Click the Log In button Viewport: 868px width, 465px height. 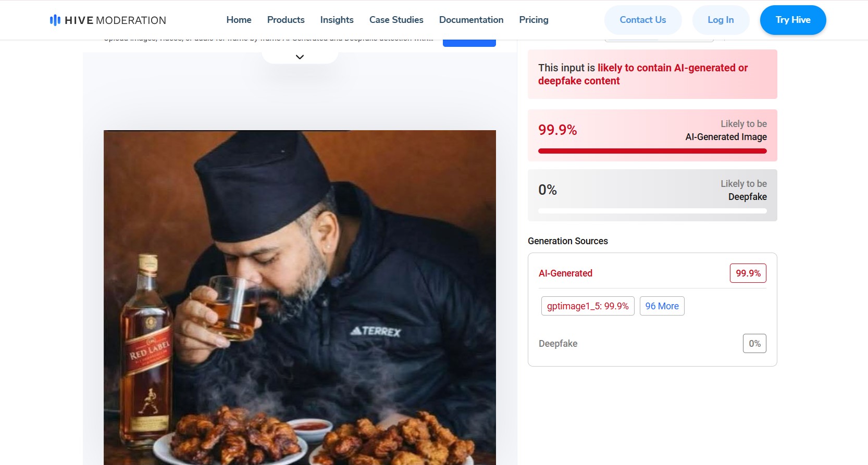[x=721, y=20]
